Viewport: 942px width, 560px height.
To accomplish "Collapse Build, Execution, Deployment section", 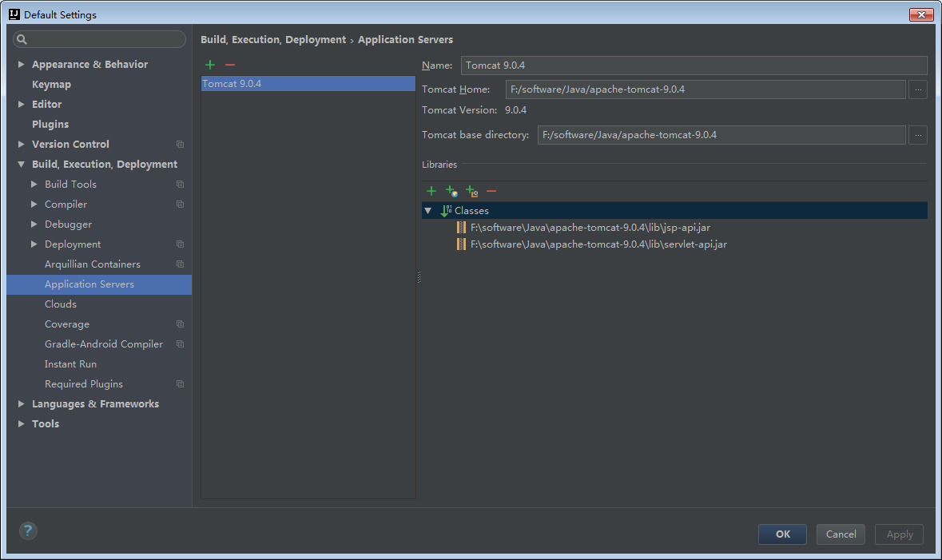I will click(21, 164).
